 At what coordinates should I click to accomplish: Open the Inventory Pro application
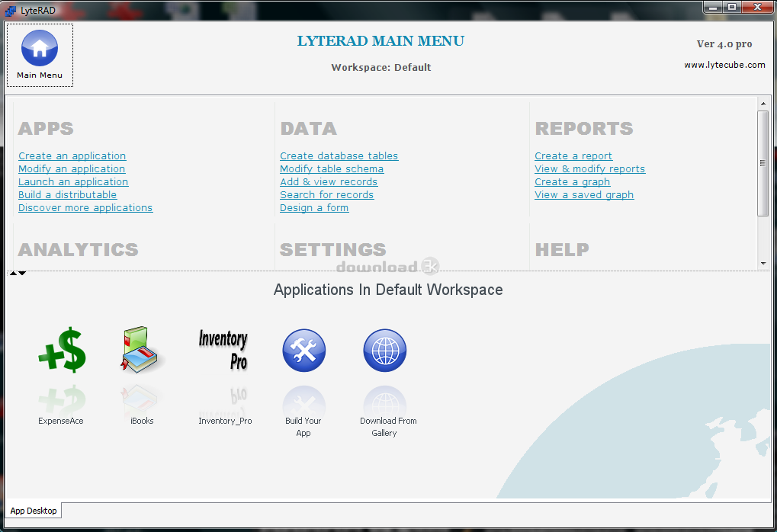click(223, 349)
